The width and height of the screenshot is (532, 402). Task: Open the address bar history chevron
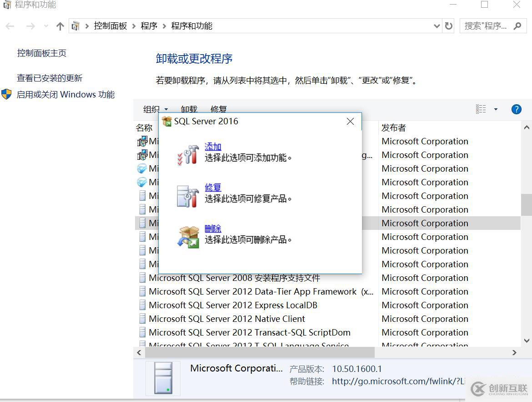click(436, 26)
